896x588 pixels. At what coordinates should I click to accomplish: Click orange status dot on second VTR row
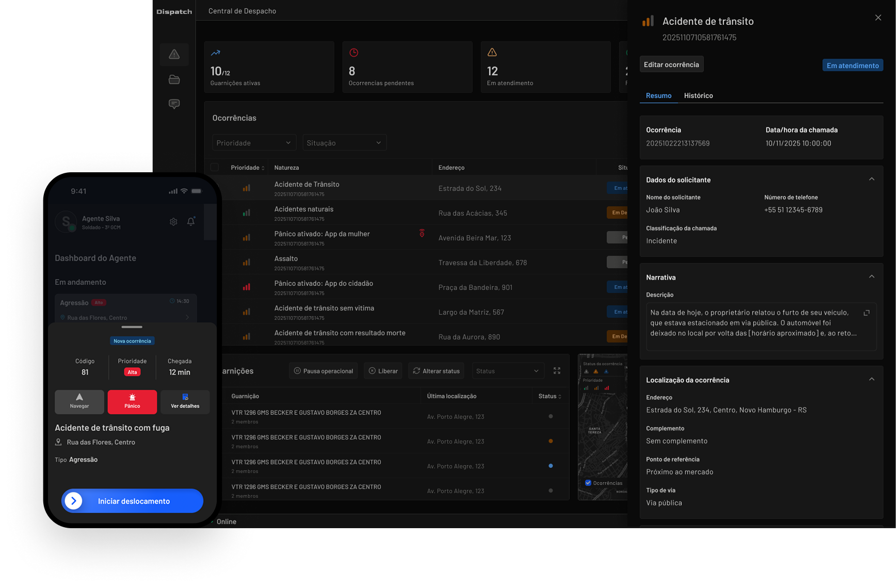tap(551, 441)
